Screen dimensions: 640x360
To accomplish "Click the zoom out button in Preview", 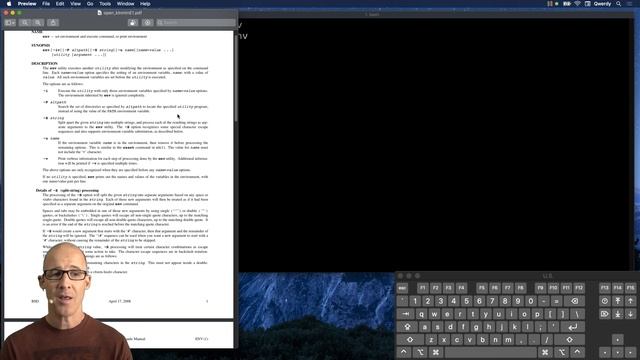I will (x=25, y=22).
